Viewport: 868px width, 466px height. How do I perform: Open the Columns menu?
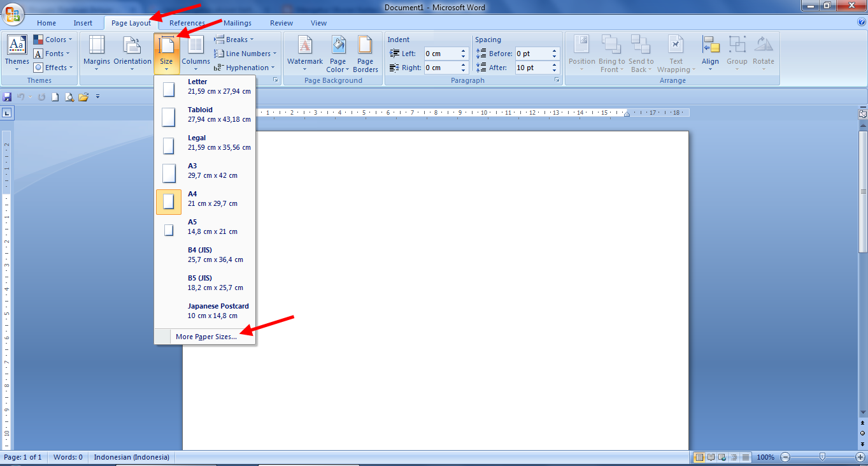point(196,54)
